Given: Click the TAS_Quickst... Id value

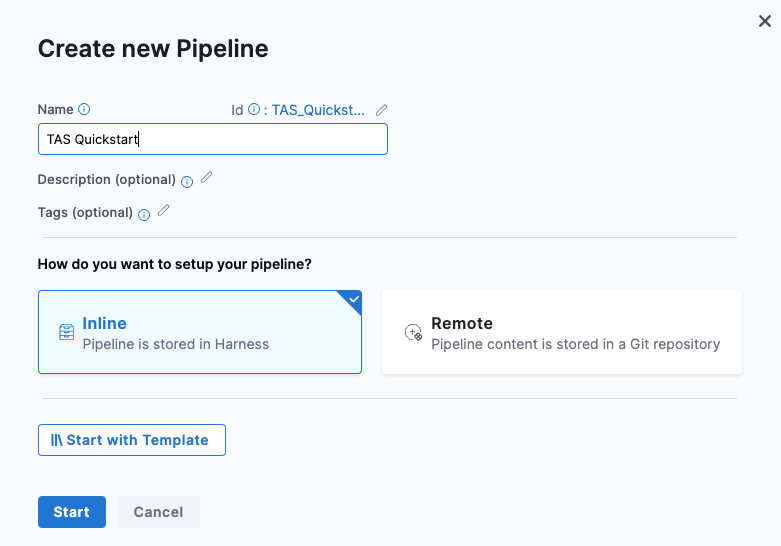Looking at the screenshot, I should click(x=318, y=110).
